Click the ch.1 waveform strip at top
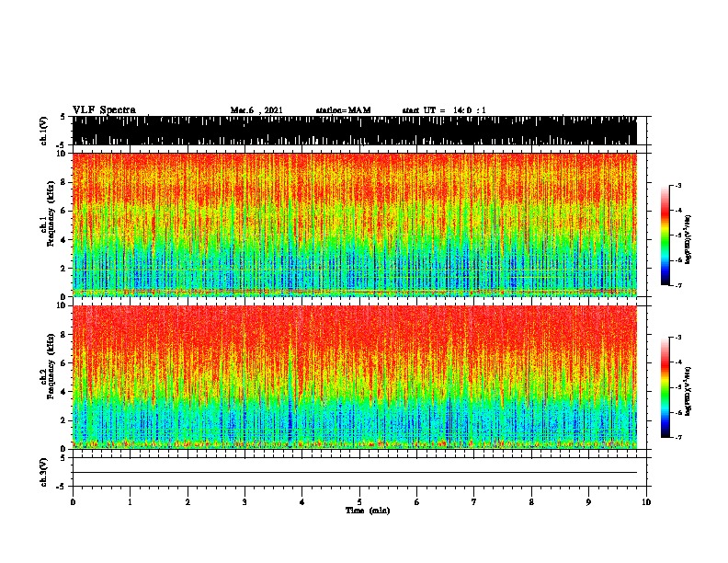 pyautogui.click(x=354, y=131)
